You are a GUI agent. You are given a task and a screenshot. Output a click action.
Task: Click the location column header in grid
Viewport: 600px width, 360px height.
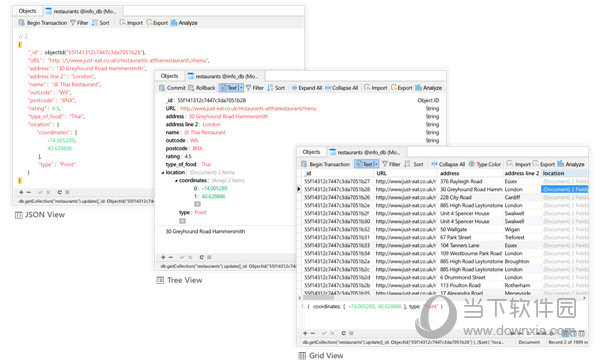pyautogui.click(x=564, y=173)
